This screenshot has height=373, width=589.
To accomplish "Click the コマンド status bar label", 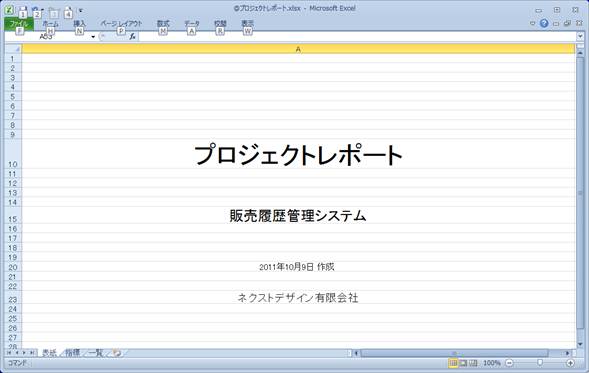I will click(x=17, y=363).
